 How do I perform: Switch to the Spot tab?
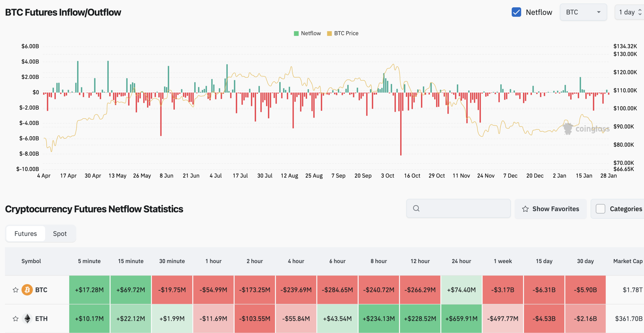[x=60, y=234]
